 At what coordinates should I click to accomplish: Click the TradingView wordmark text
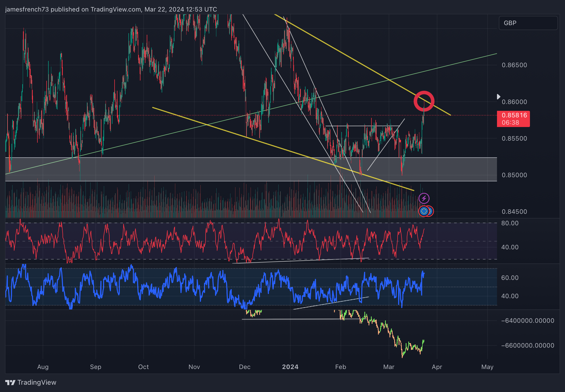(x=37, y=383)
